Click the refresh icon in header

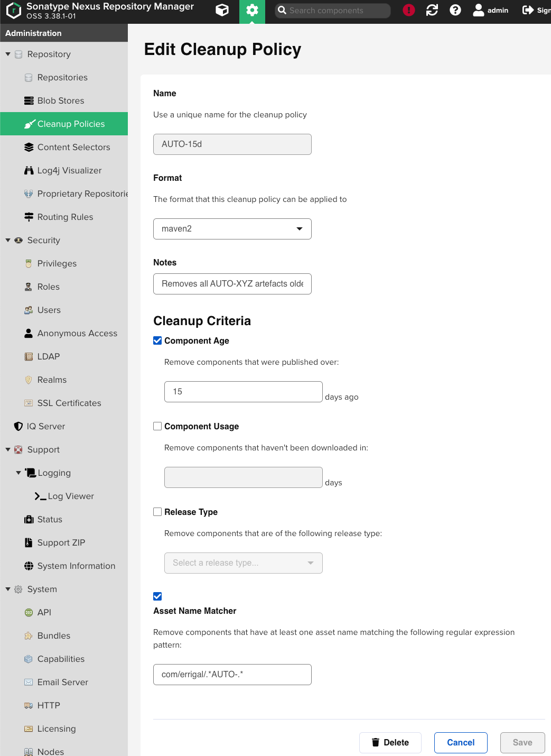point(432,10)
